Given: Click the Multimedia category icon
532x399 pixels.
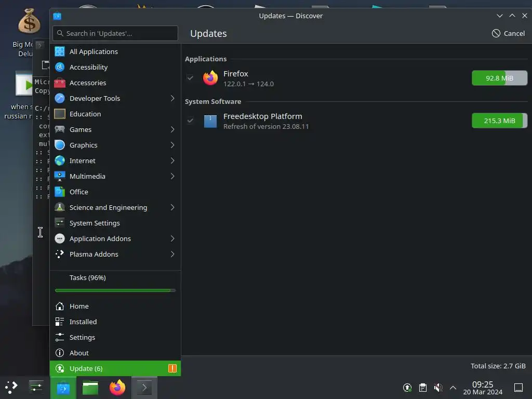Looking at the screenshot, I should (60, 177).
